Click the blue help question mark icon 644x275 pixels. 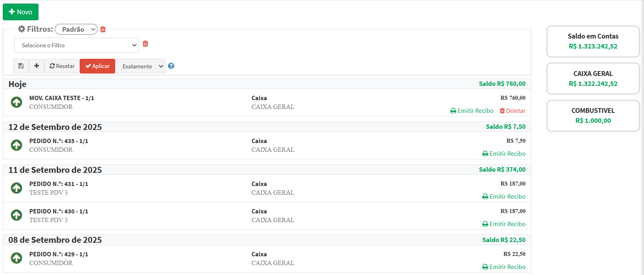(x=171, y=66)
